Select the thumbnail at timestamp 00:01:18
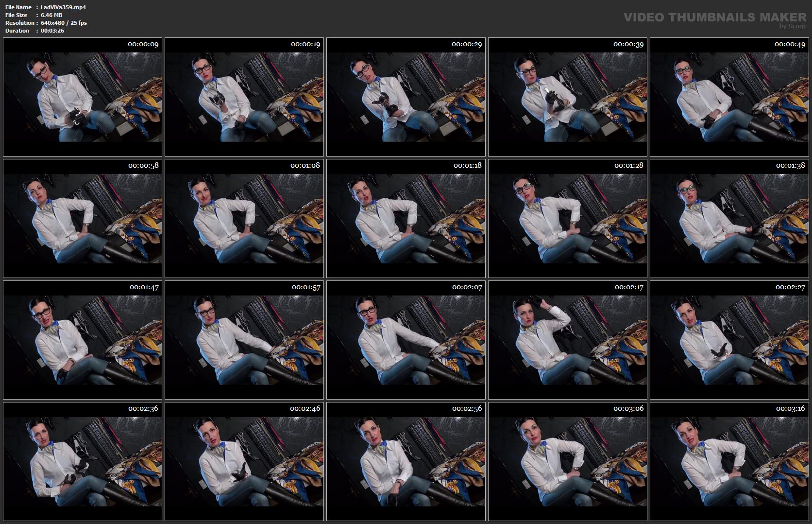812x524 pixels. pyautogui.click(x=406, y=218)
